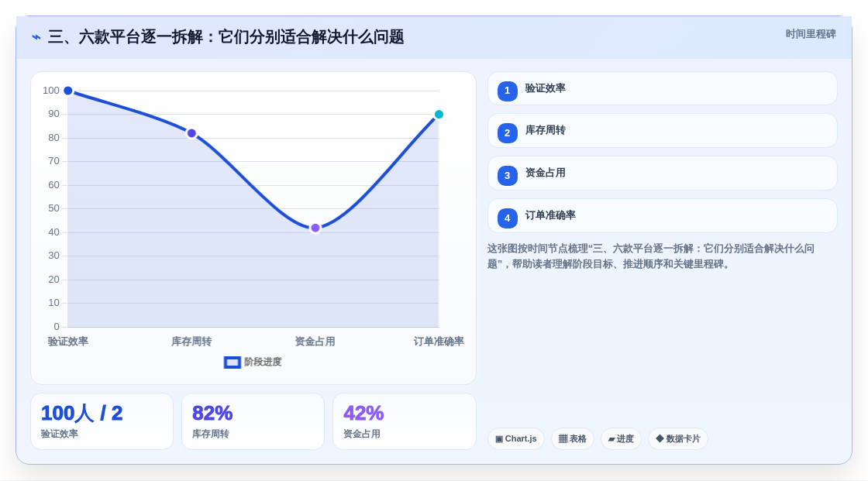Open the 订单准确率 milestone row
868x481 pixels.
pyautogui.click(x=662, y=216)
